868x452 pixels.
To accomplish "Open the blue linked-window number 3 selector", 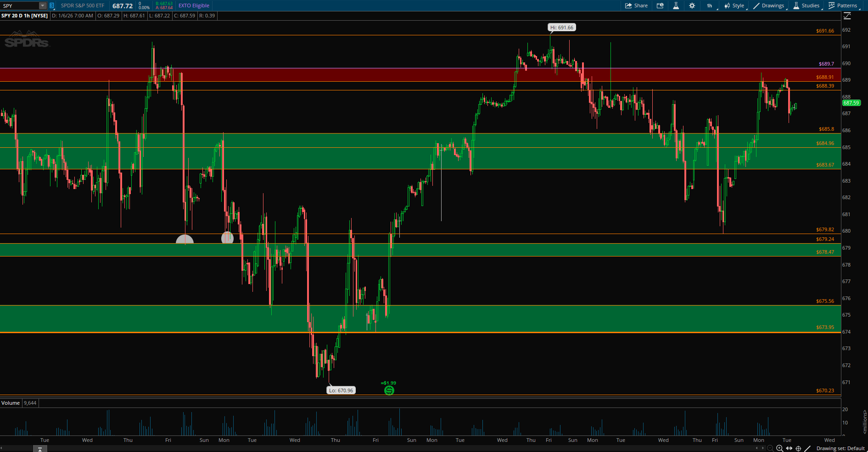I will pos(52,6).
